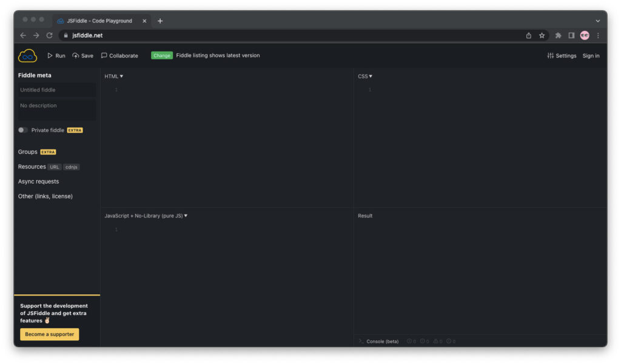This screenshot has height=364, width=621.
Task: Expand Other (links, license) section
Action: pos(45,196)
